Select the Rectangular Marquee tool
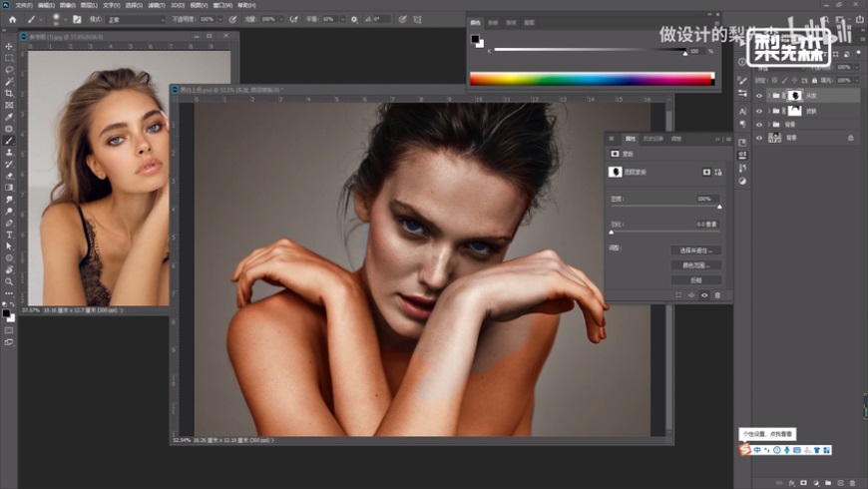Screen dimensions: 868x489 (x=9, y=58)
